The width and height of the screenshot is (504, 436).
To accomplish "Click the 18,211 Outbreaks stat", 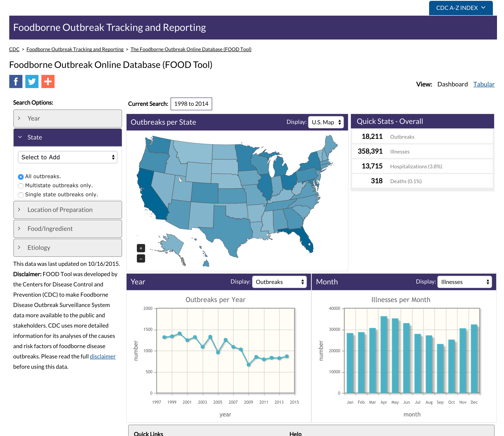I will coord(423,136).
